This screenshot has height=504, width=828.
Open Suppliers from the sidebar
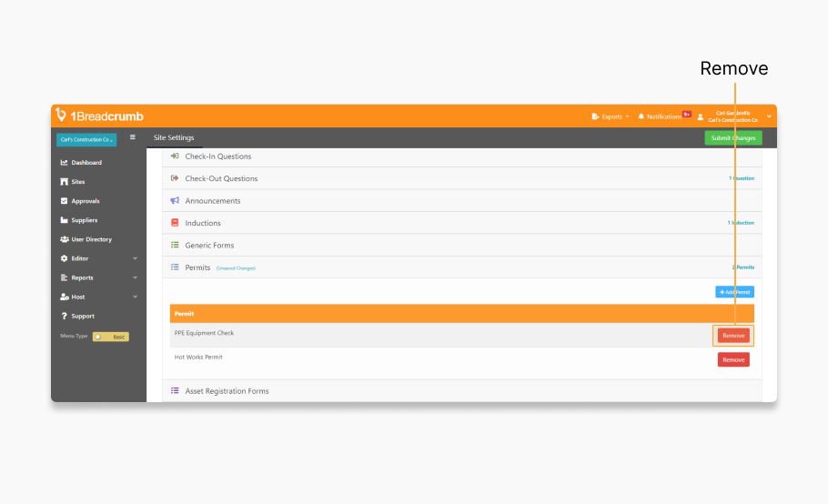pyautogui.click(x=85, y=220)
